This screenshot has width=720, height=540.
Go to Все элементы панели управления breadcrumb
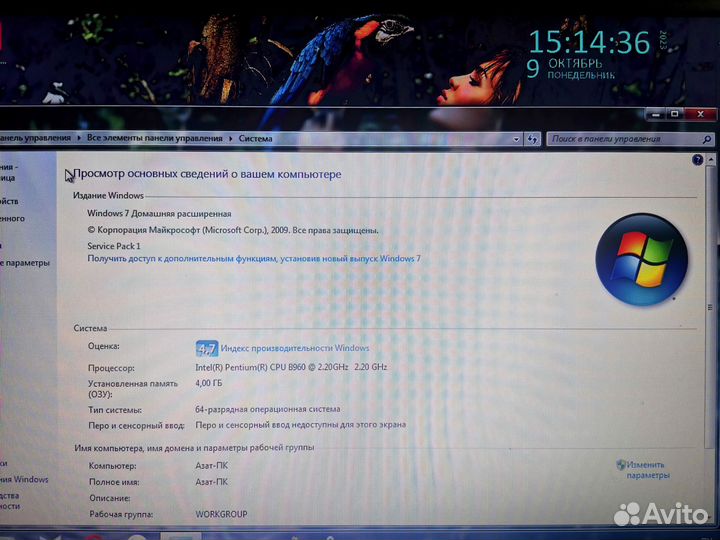(x=155, y=138)
